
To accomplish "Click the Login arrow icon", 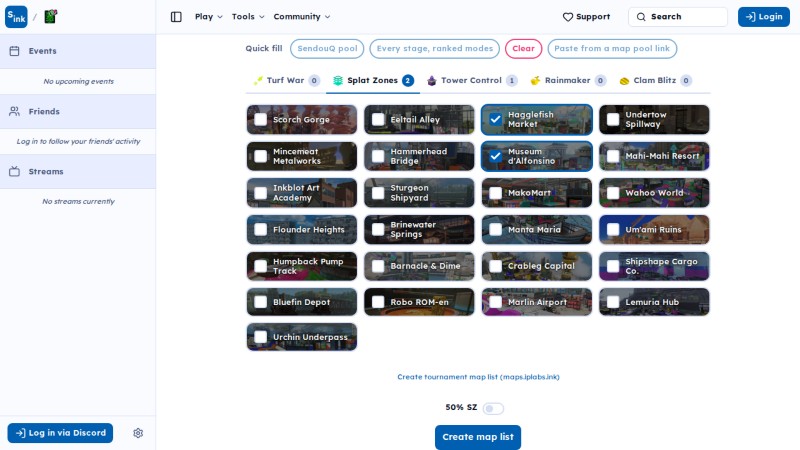I will (x=751, y=17).
